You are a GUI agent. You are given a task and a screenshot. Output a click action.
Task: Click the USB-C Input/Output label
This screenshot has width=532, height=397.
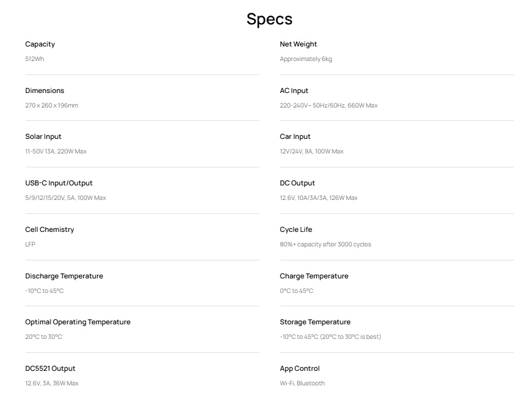[59, 183]
